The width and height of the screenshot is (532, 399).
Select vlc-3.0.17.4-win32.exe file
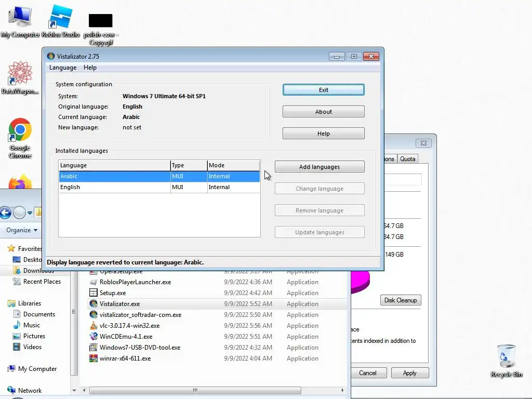click(x=217, y=325)
